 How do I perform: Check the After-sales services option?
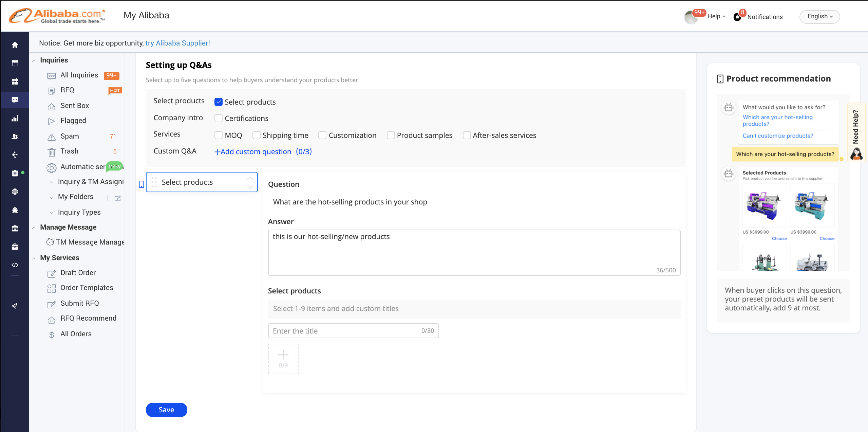point(467,135)
